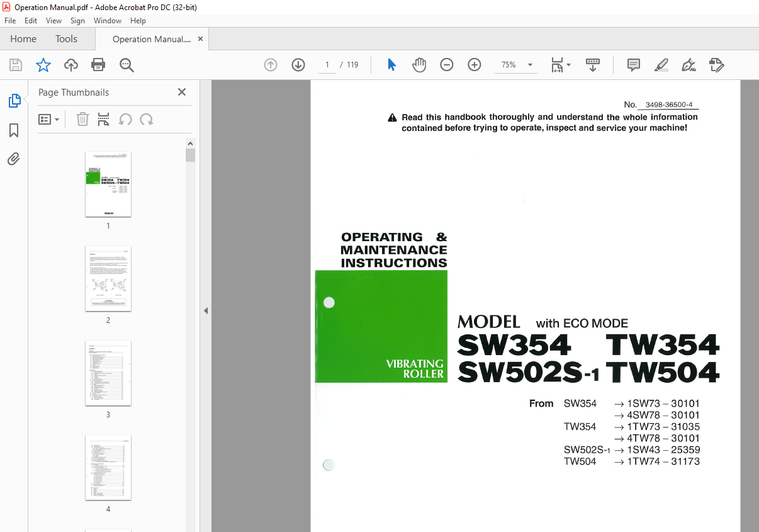
Task: Rotate page clockwise in thumbnails panel
Action: [147, 119]
